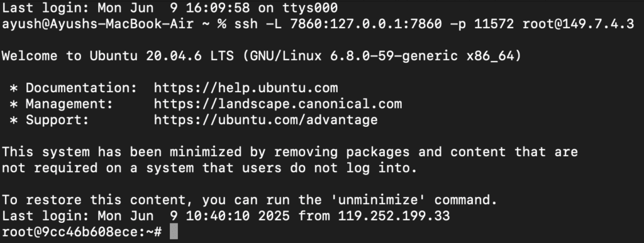Click the ttys000 terminal name
Screen dimensions: 644x243
pyautogui.click(x=309, y=8)
